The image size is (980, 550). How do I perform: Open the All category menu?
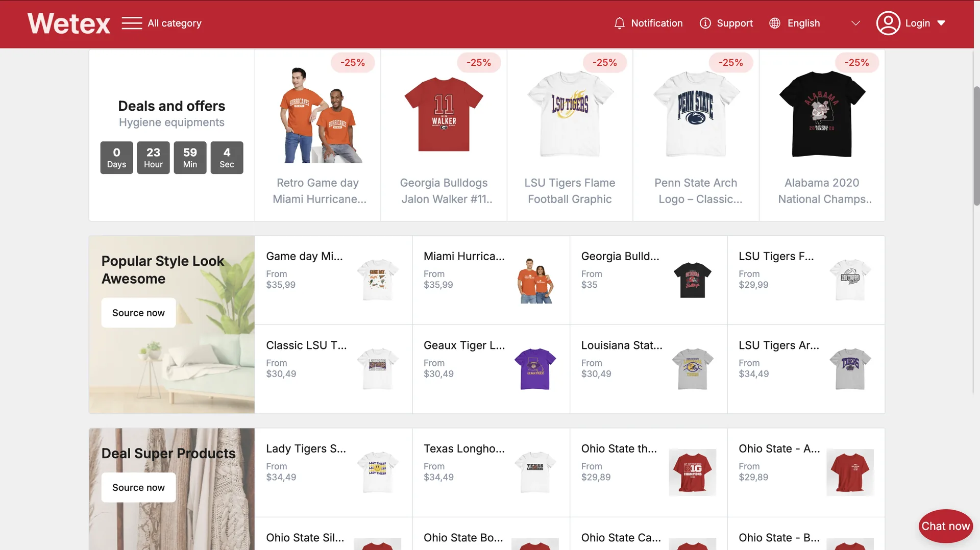(174, 23)
